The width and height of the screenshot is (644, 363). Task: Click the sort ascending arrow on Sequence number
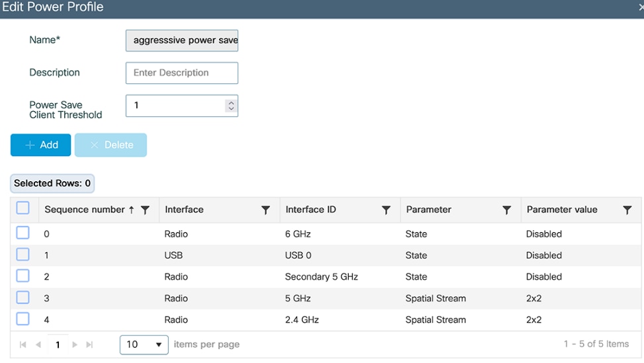coord(132,210)
